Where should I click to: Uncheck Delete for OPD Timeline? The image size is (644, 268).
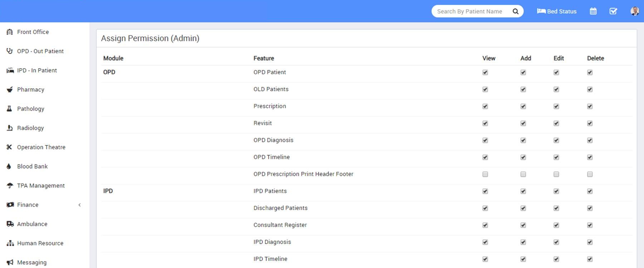click(590, 157)
